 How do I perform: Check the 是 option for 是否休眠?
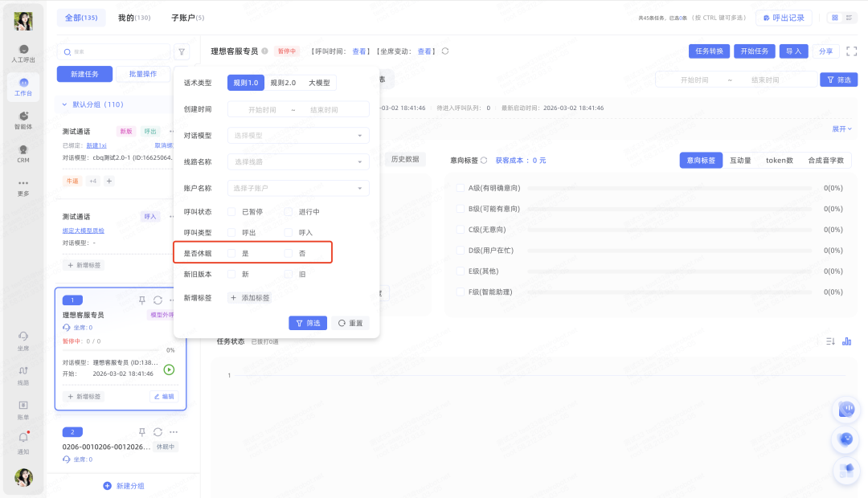232,254
